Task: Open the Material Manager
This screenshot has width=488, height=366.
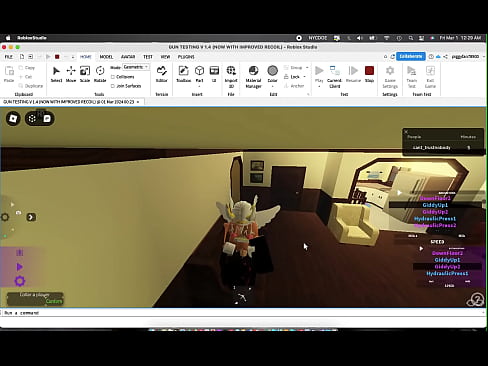Action: coord(253,77)
